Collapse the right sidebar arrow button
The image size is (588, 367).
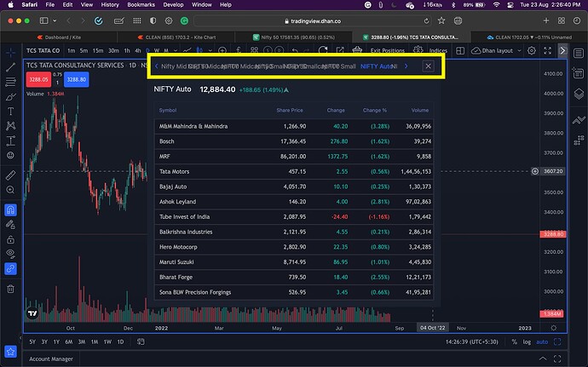pyautogui.click(x=562, y=50)
